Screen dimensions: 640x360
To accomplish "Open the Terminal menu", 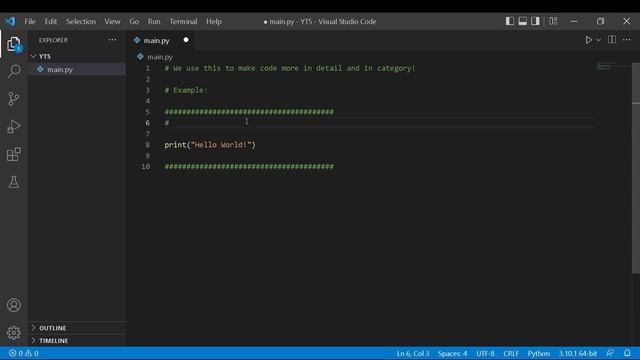I will (183, 21).
